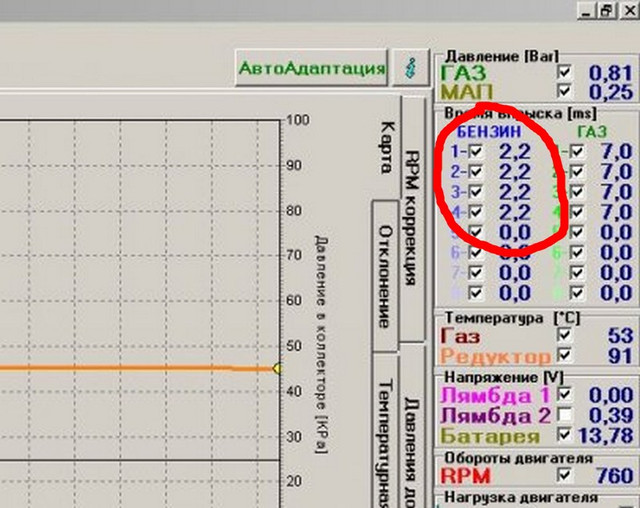Toggle the Батарея voltage checkbox
Screen dimensions: 640x508
[567, 435]
